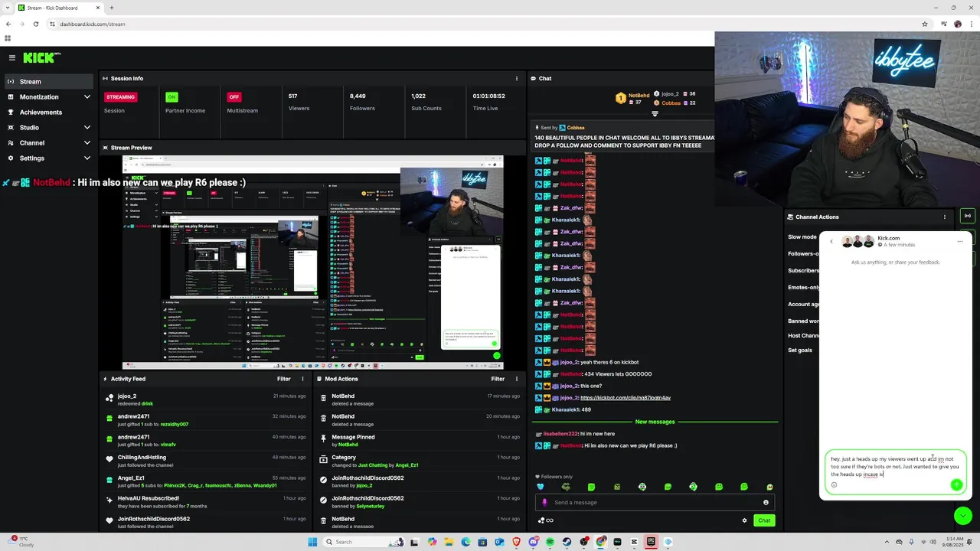This screenshot has width=980, height=551.
Task: Bookmark this page with star icon
Action: pos(925,24)
